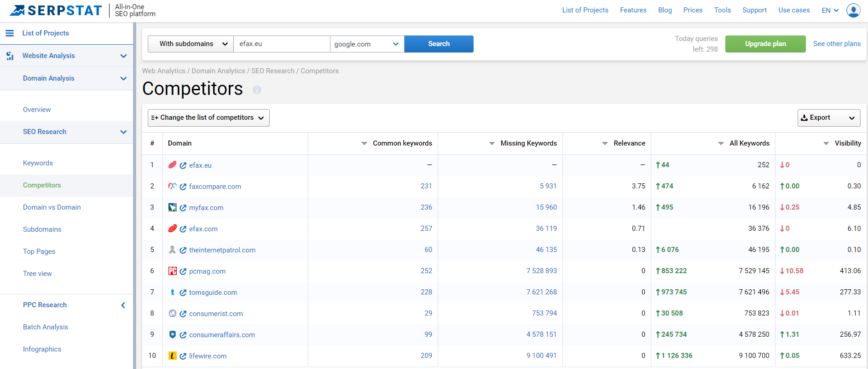Click the theinternetpatrol.com favicon

point(173,250)
